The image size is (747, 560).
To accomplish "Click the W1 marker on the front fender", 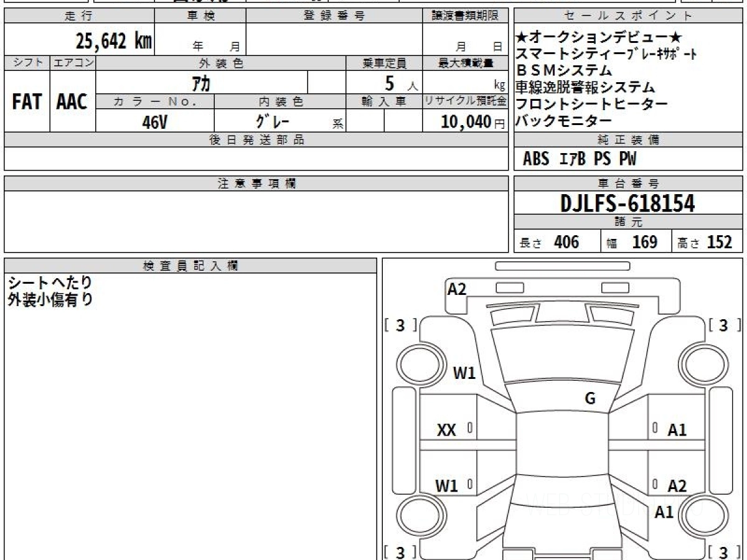I will pyautogui.click(x=464, y=373).
